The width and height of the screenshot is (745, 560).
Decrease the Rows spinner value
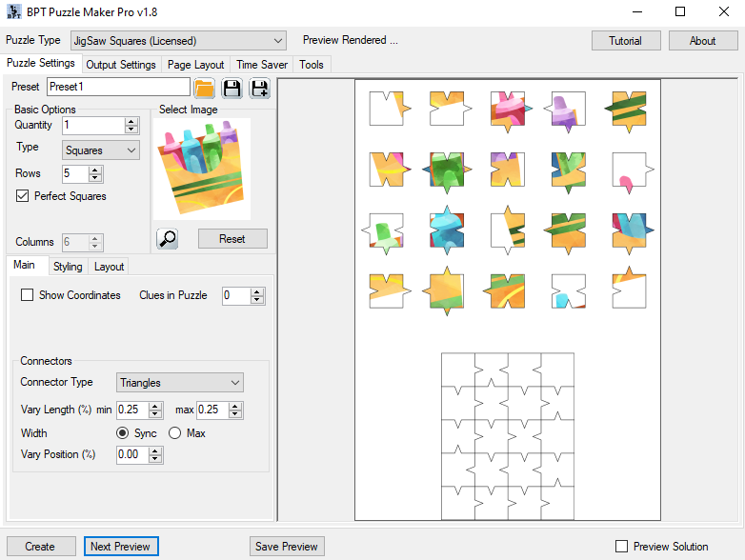click(94, 178)
